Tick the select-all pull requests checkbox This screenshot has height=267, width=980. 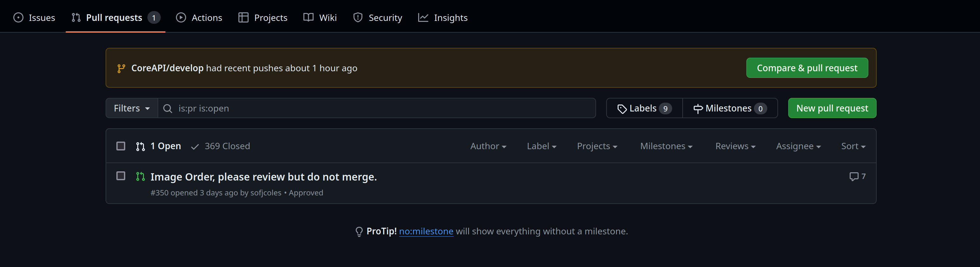coord(120,146)
